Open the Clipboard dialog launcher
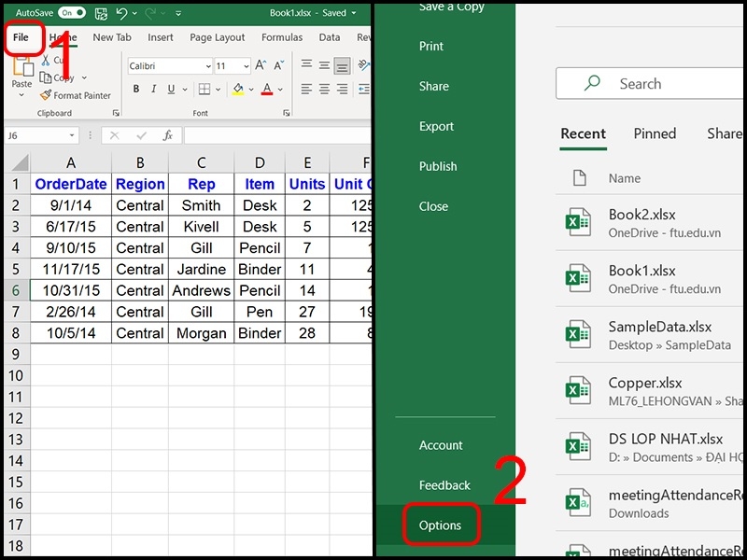The height and width of the screenshot is (560, 747). click(x=116, y=113)
